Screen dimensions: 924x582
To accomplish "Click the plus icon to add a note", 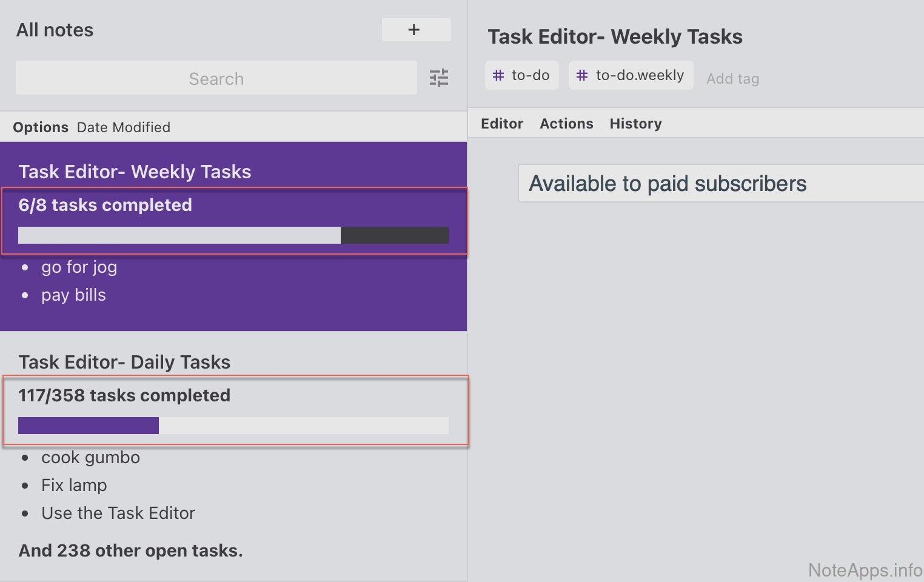I will pos(415,30).
